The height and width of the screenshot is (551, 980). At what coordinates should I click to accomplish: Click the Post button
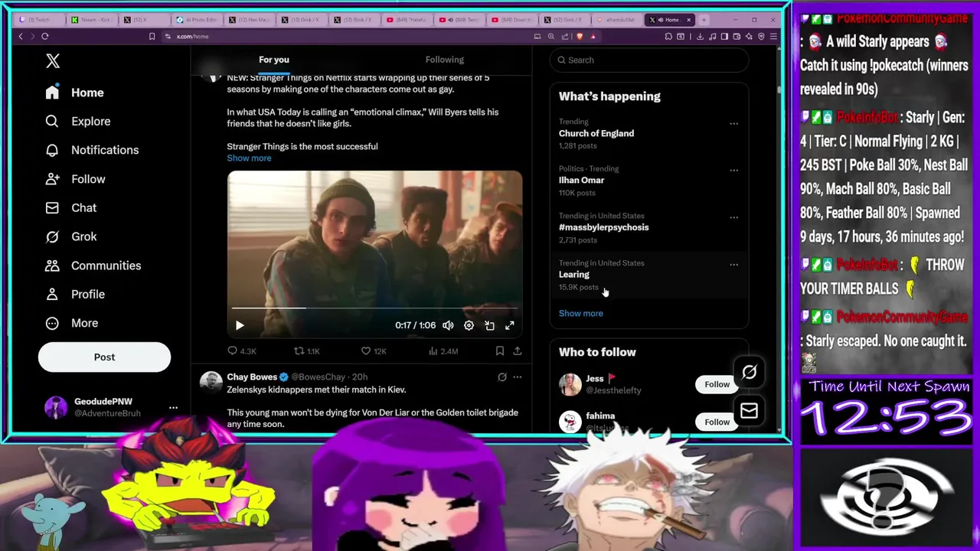coord(104,357)
